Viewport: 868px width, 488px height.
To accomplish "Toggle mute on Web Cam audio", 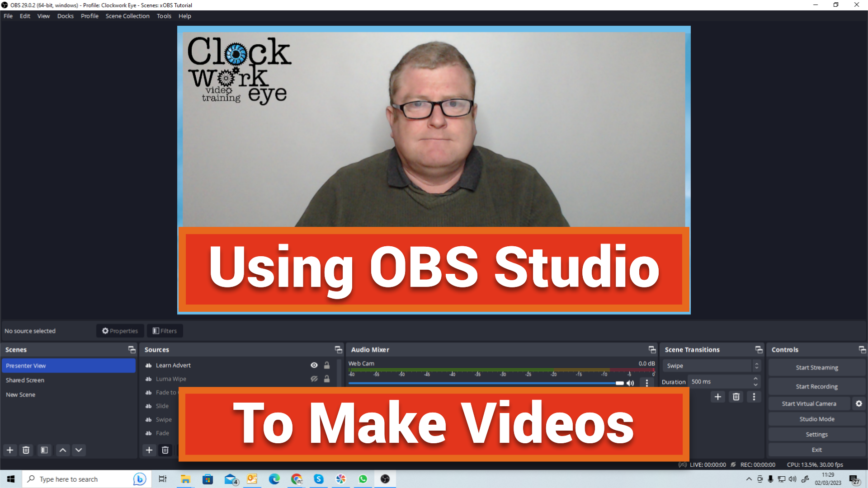I will (631, 383).
